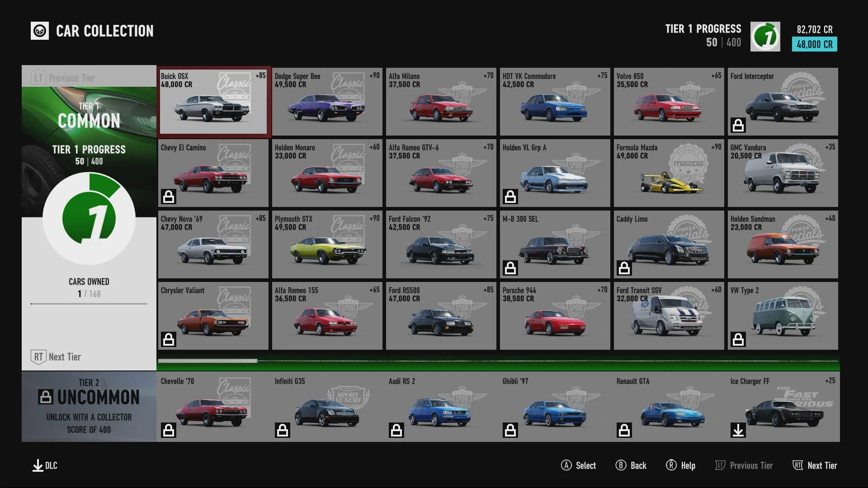Click the LT icon in the bottom bar
The height and width of the screenshot is (488, 868).
point(720,465)
